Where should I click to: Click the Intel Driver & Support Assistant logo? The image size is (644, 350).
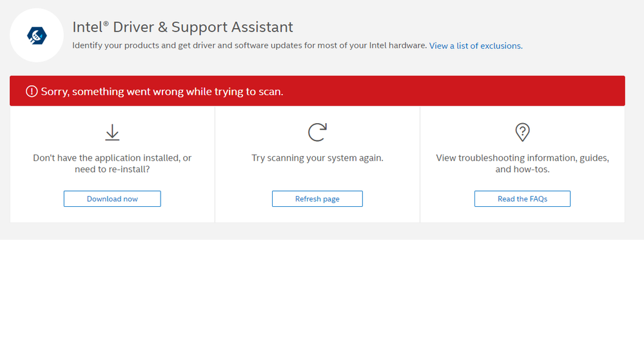[37, 35]
